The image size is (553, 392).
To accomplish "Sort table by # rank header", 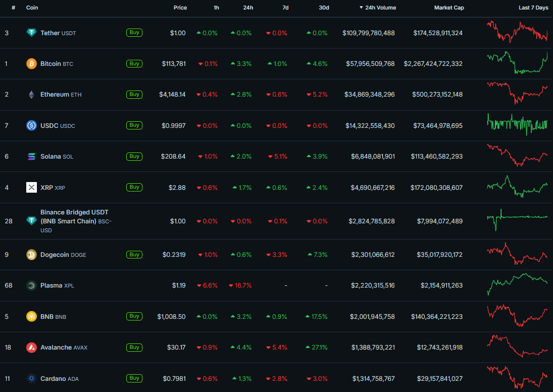I will 13,8.
